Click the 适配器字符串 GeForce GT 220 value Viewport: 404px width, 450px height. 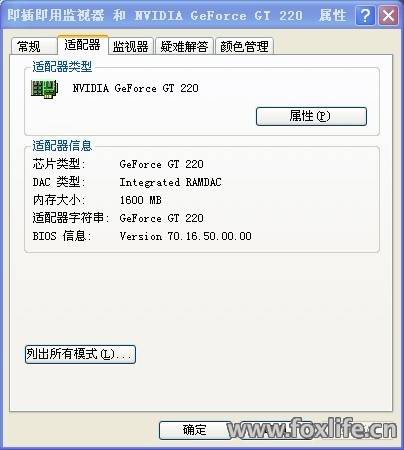(161, 218)
